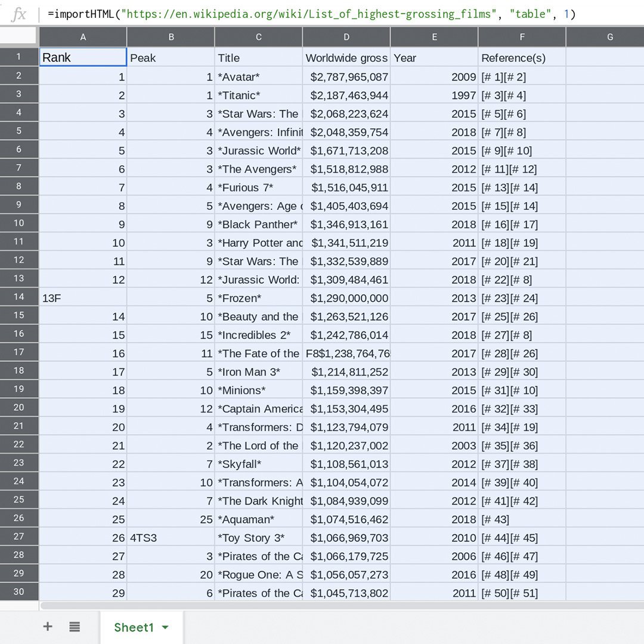The width and height of the screenshot is (644, 644).
Task: Open the all sheets list icon
Action: click(x=75, y=627)
